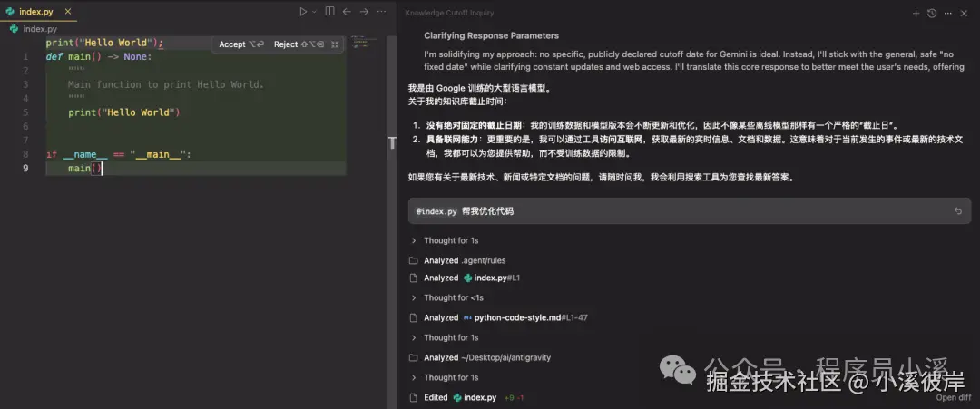Collapse the accept/reject diff toolbar icon
Viewport: 980px width, 409px height.
pyautogui.click(x=335, y=44)
